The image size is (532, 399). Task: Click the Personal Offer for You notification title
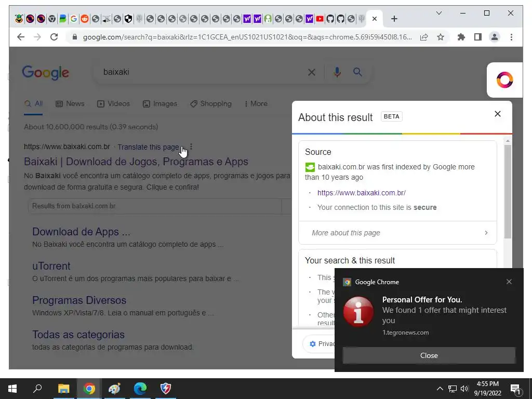[x=422, y=300]
